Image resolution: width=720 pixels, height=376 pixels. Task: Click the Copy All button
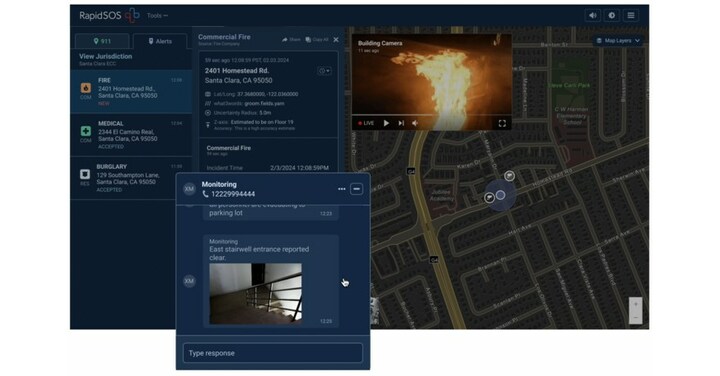tap(317, 40)
